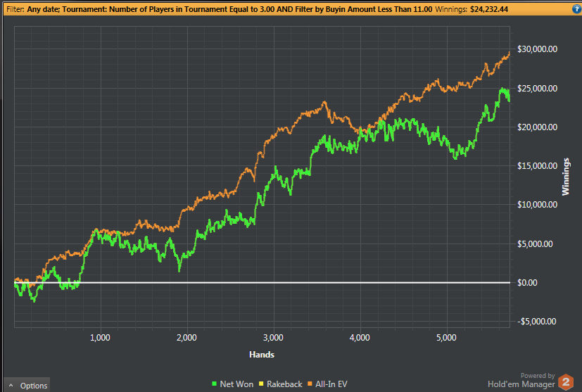Click the Rakeback legend label
The height and width of the screenshot is (392, 582).
pos(284,384)
